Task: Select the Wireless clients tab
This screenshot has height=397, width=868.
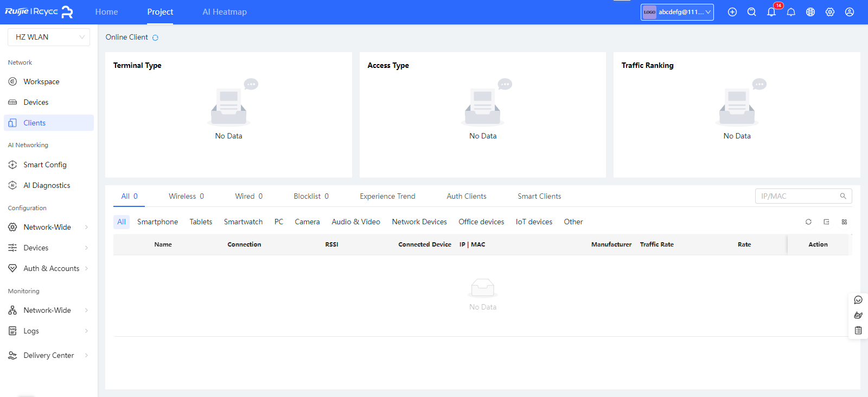Action: click(x=186, y=196)
